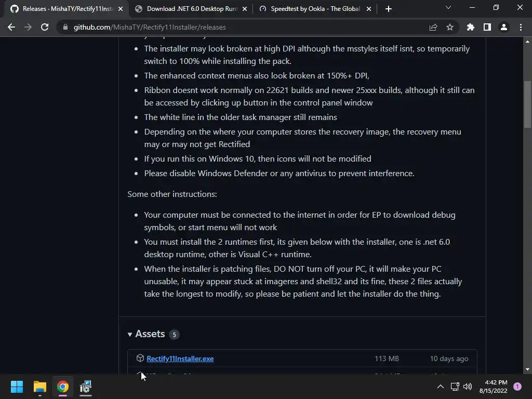This screenshot has height=399, width=532.
Task: Switch to Speedtest by Ookla tab
Action: click(x=315, y=9)
